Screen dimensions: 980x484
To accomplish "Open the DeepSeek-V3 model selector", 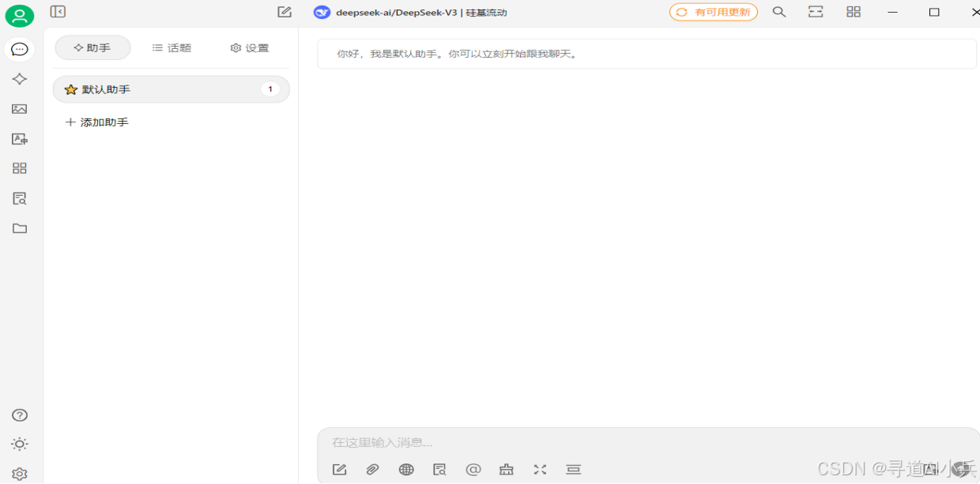I will tap(410, 13).
